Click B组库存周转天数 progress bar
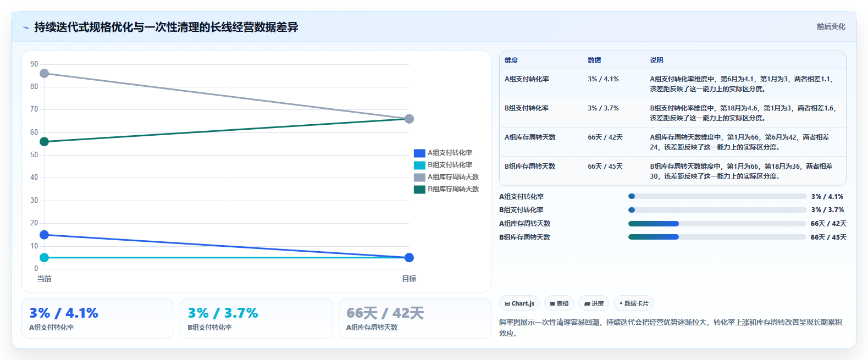 point(717,237)
